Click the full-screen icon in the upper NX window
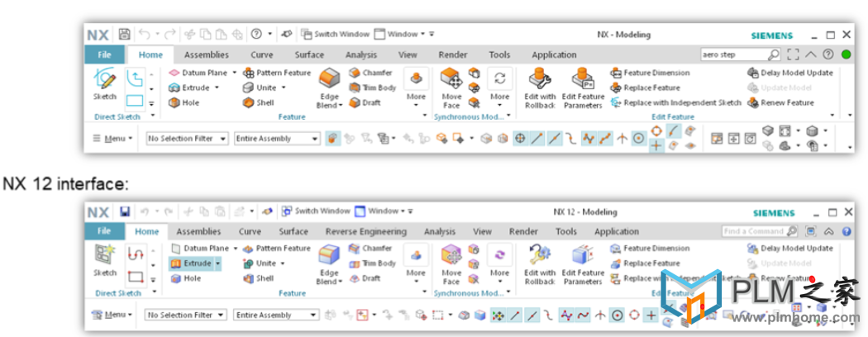This screenshot has width=868, height=337. 793,55
